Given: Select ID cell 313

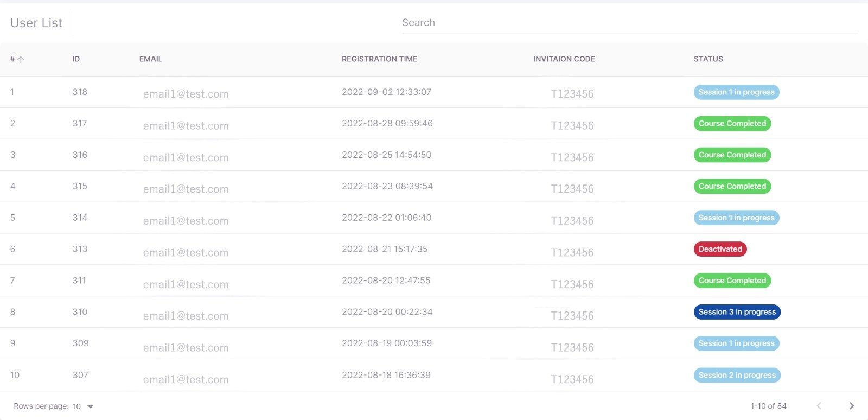Looking at the screenshot, I should point(80,249).
